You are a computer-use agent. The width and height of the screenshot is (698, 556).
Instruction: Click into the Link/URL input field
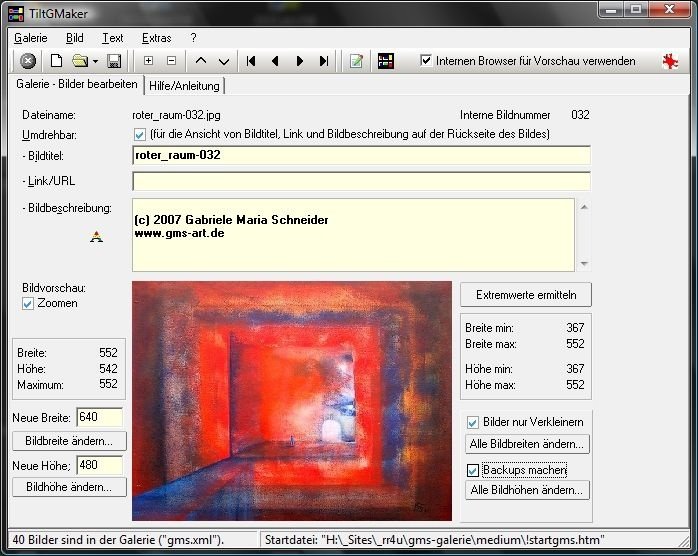[361, 181]
